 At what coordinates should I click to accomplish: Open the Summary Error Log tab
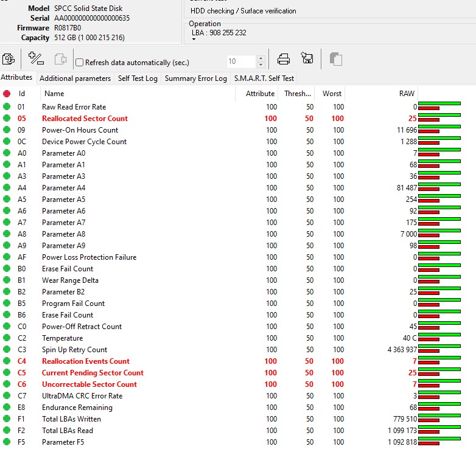[195, 78]
